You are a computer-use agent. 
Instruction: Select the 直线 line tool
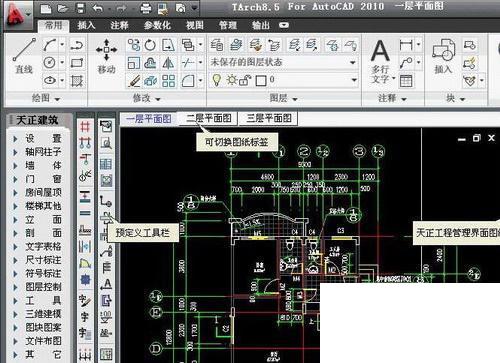click(x=24, y=55)
